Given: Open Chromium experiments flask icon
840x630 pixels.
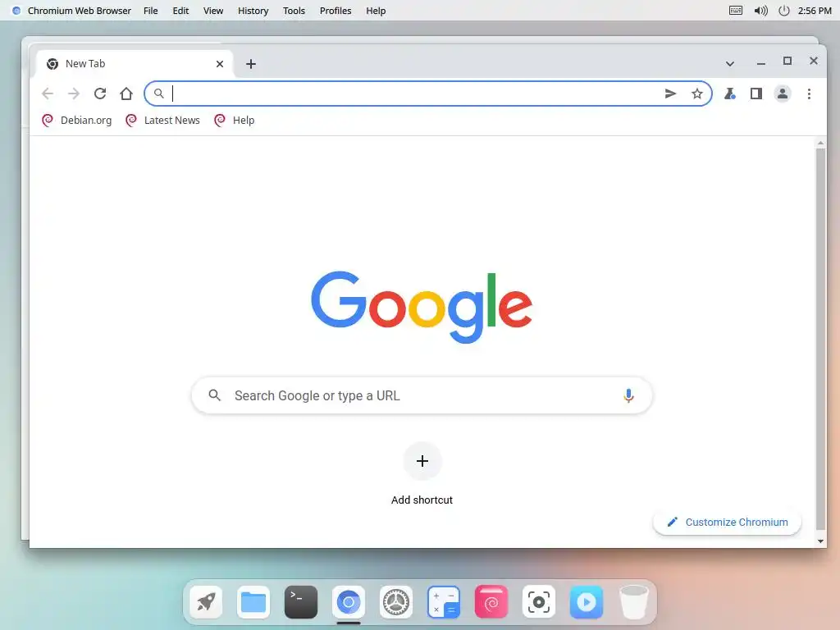Looking at the screenshot, I should pyautogui.click(x=729, y=94).
